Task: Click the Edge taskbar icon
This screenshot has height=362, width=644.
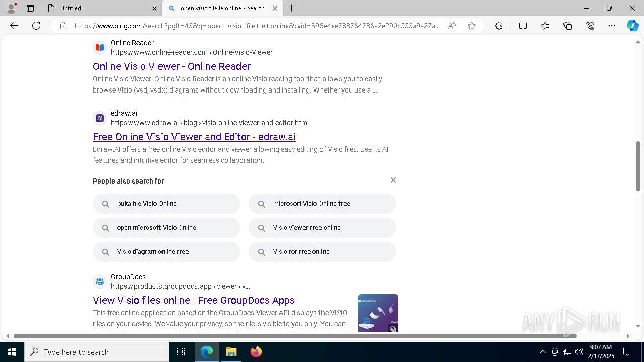Action: pos(207,352)
